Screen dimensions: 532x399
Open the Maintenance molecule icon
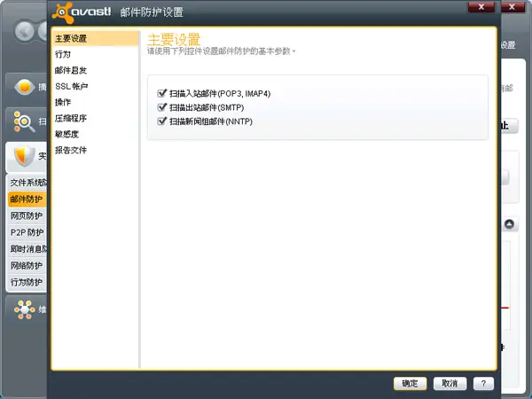[25, 309]
